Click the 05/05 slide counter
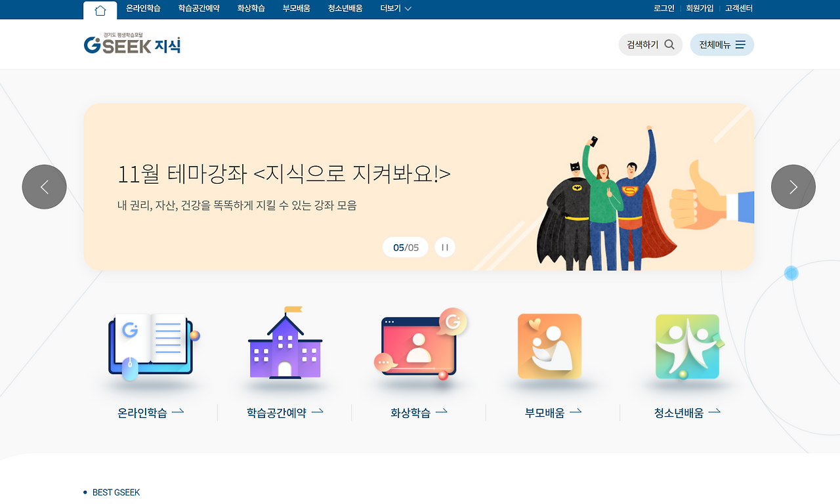Screen dimensions: 840x504 point(405,247)
